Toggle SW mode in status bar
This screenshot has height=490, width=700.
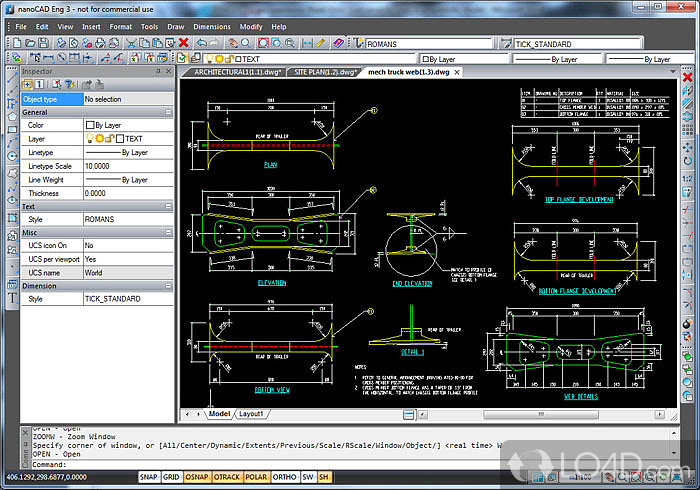[308, 477]
